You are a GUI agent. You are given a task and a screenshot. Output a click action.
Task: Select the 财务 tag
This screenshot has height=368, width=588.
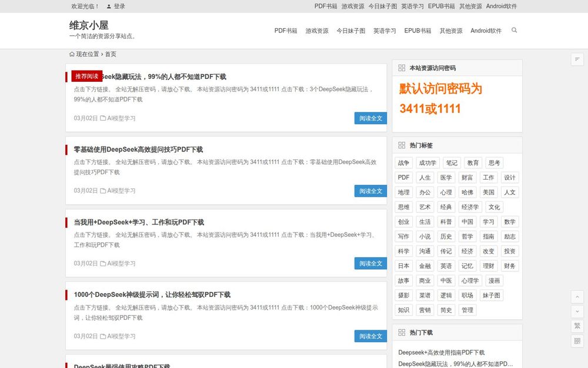(x=510, y=266)
